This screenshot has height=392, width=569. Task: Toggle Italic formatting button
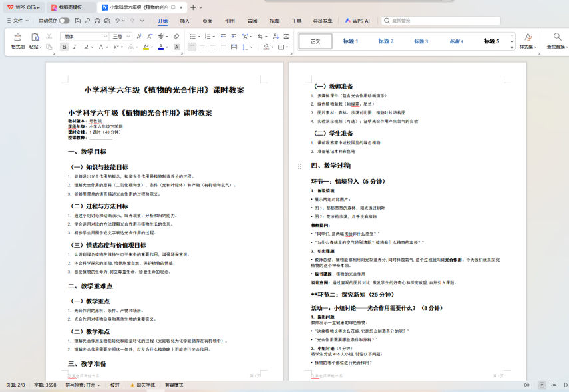tap(75, 47)
